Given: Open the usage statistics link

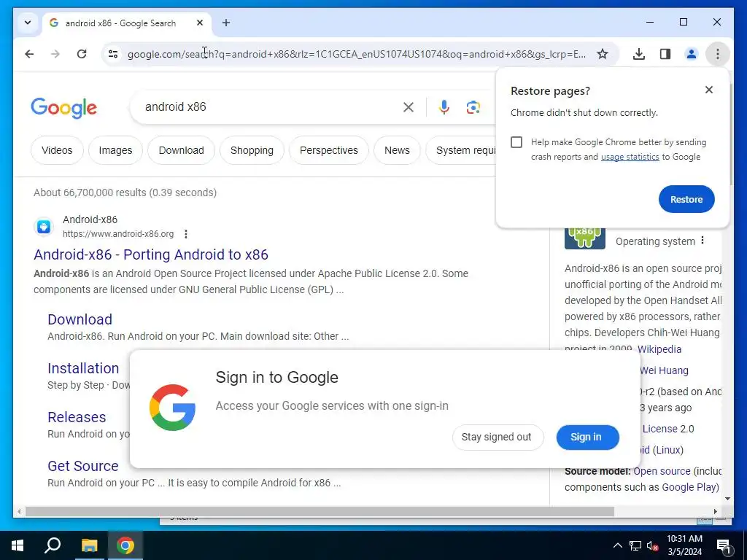Looking at the screenshot, I should click(x=630, y=157).
